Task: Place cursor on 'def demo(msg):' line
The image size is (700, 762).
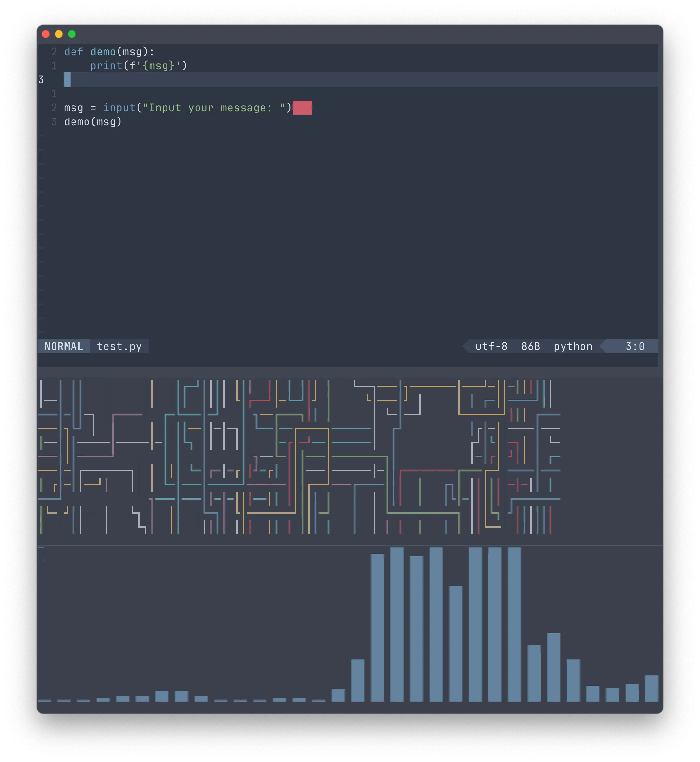Action: click(109, 52)
